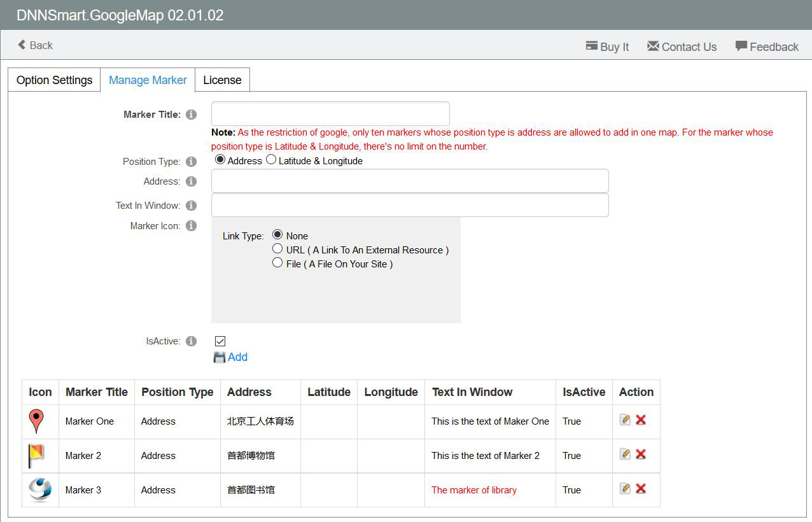Screen dimensions: 812x522
Task: Show info icon next to Address
Action: pyautogui.click(x=191, y=181)
